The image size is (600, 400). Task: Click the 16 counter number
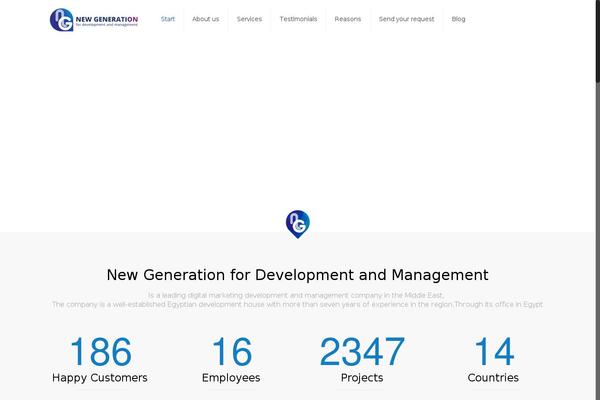232,351
